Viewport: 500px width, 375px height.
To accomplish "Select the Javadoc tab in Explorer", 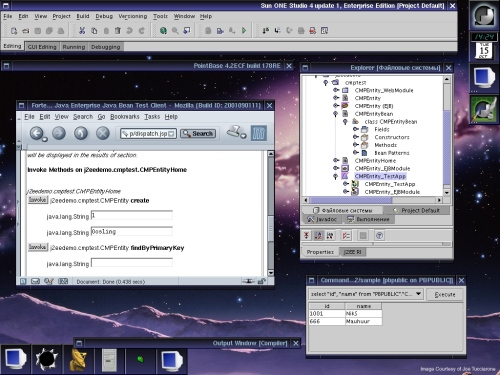I will pos(322,219).
